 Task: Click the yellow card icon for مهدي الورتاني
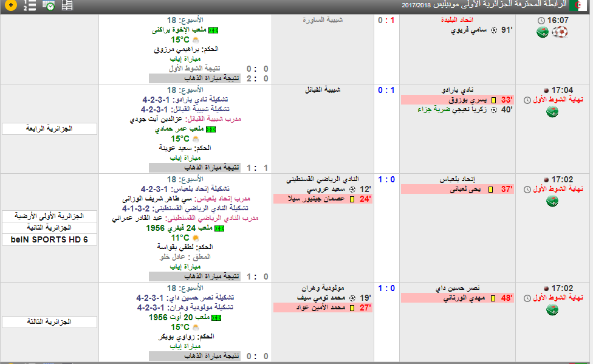493,298
